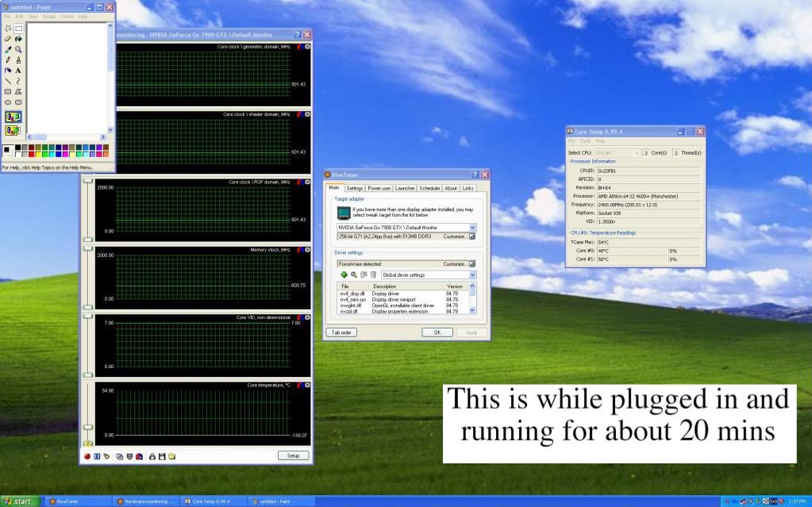Close the Memory clock graph panel
This screenshot has width=812, height=507.
307,250
